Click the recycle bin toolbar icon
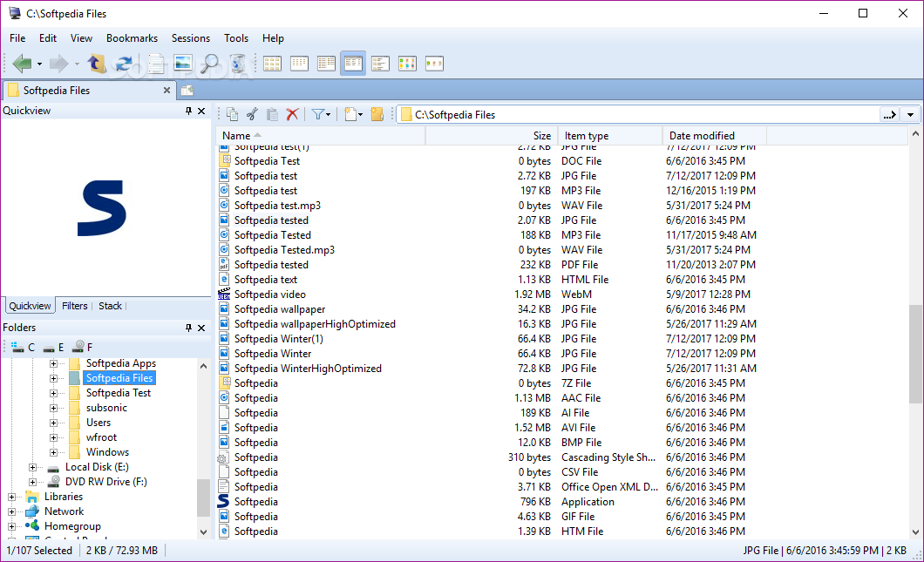The image size is (924, 562). (237, 63)
